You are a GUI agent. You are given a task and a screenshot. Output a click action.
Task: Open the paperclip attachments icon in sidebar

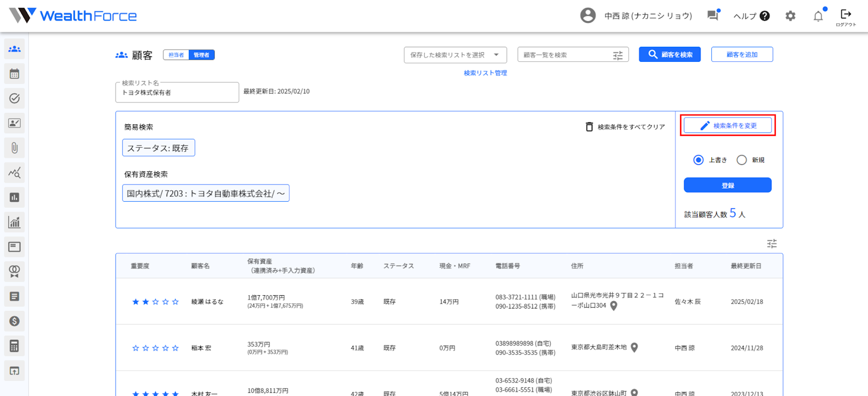15,148
